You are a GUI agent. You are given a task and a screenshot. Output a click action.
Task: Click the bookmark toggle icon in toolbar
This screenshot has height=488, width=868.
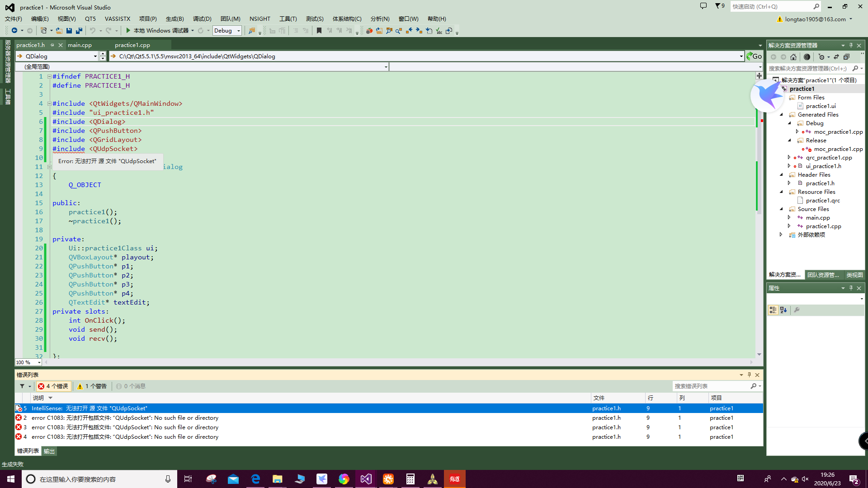pyautogui.click(x=319, y=31)
